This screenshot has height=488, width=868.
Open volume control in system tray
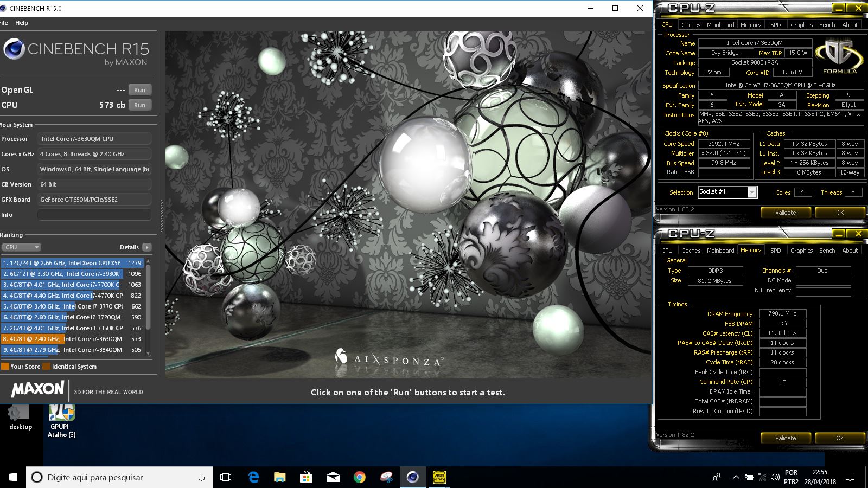[x=775, y=477]
